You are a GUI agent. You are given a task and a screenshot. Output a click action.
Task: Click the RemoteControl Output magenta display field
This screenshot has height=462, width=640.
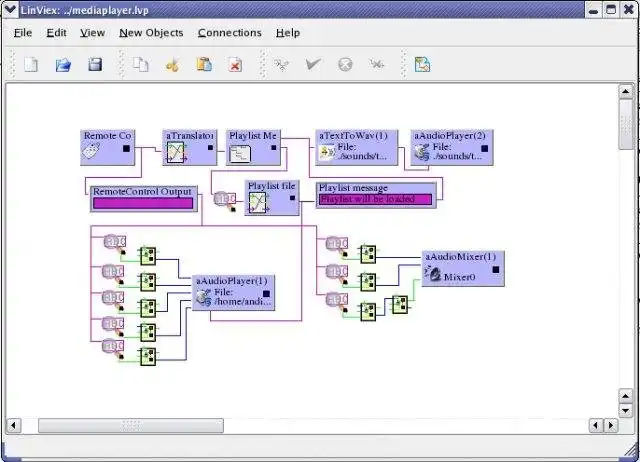coord(143,203)
